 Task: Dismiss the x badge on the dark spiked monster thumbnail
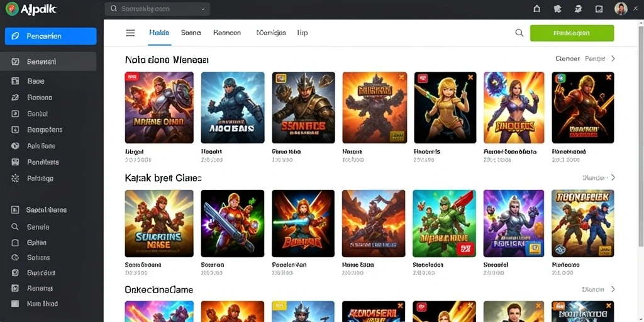(x=401, y=77)
